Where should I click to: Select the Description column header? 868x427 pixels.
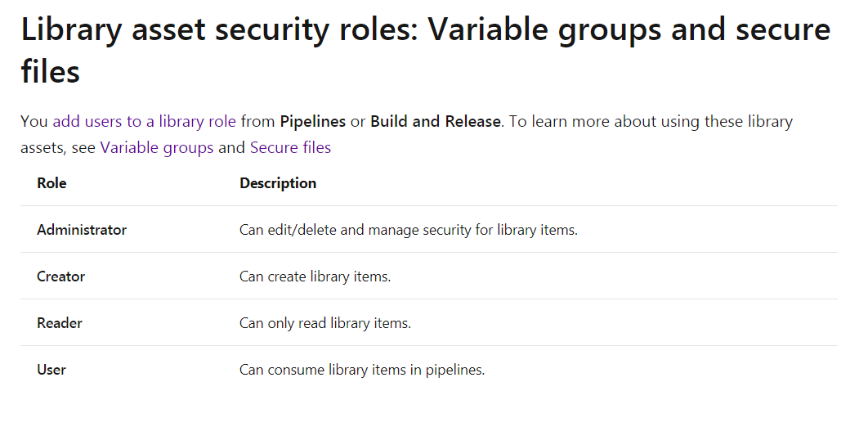point(278,183)
